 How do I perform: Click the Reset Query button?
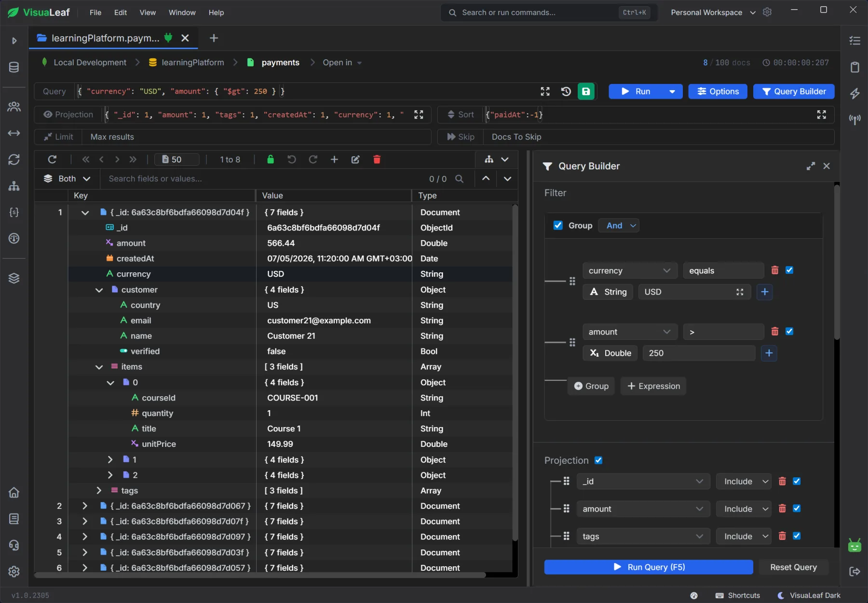point(793,567)
